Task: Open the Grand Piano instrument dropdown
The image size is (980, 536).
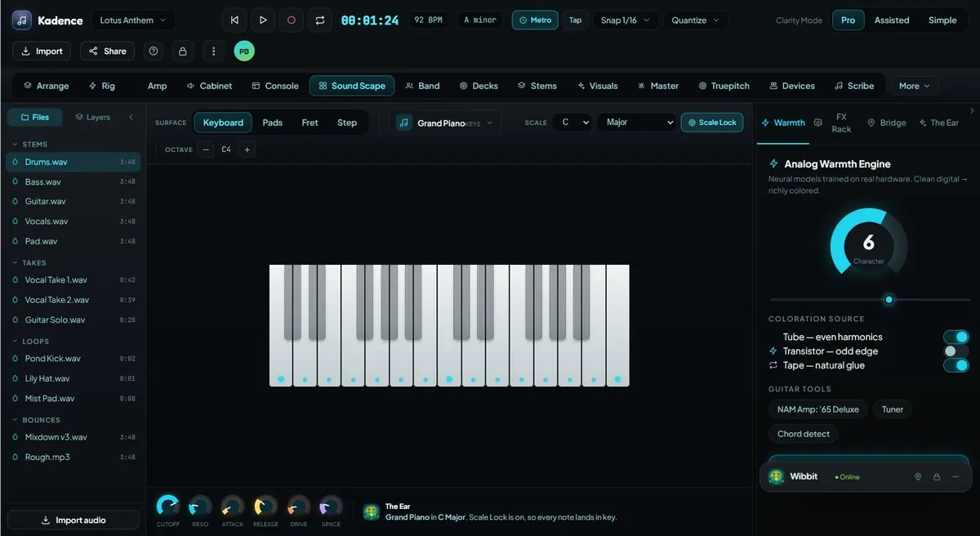Action: [x=445, y=123]
